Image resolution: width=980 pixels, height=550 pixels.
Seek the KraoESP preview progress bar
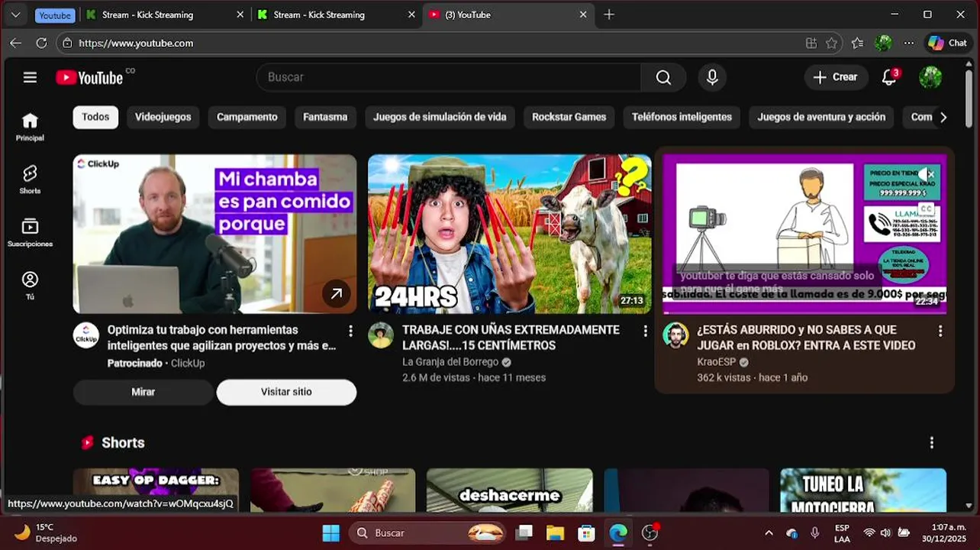(x=804, y=312)
